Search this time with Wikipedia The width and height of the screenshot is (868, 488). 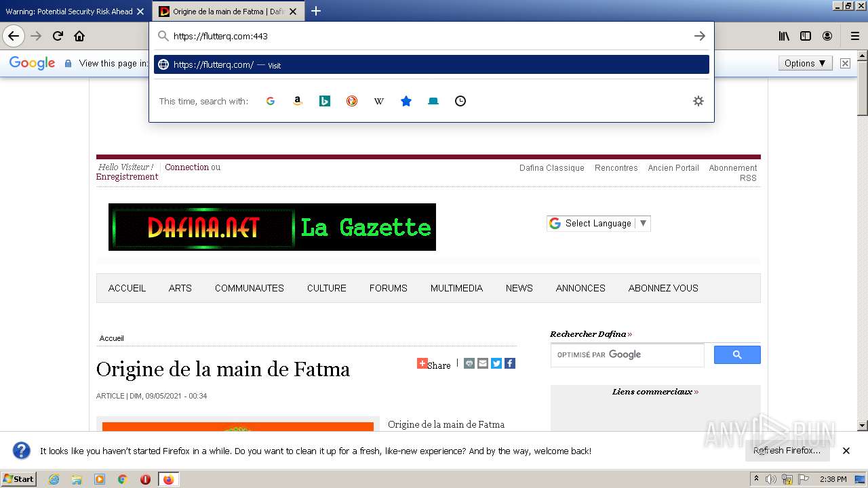[x=379, y=101]
